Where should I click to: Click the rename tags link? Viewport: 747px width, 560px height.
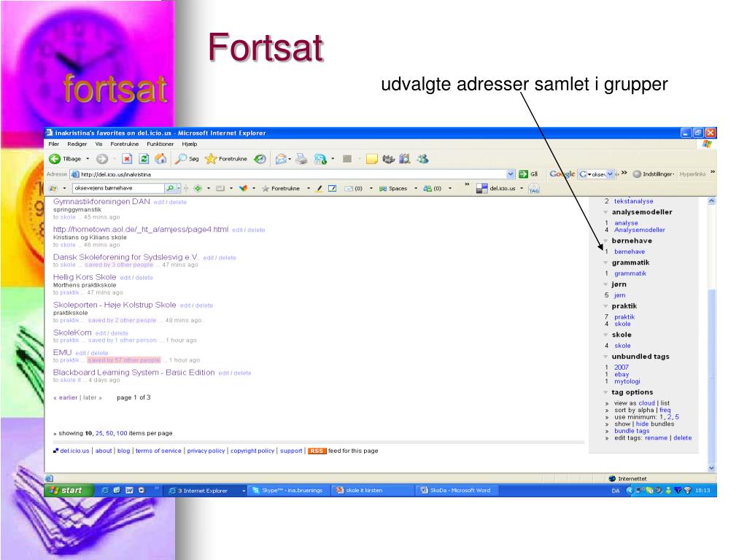click(656, 438)
